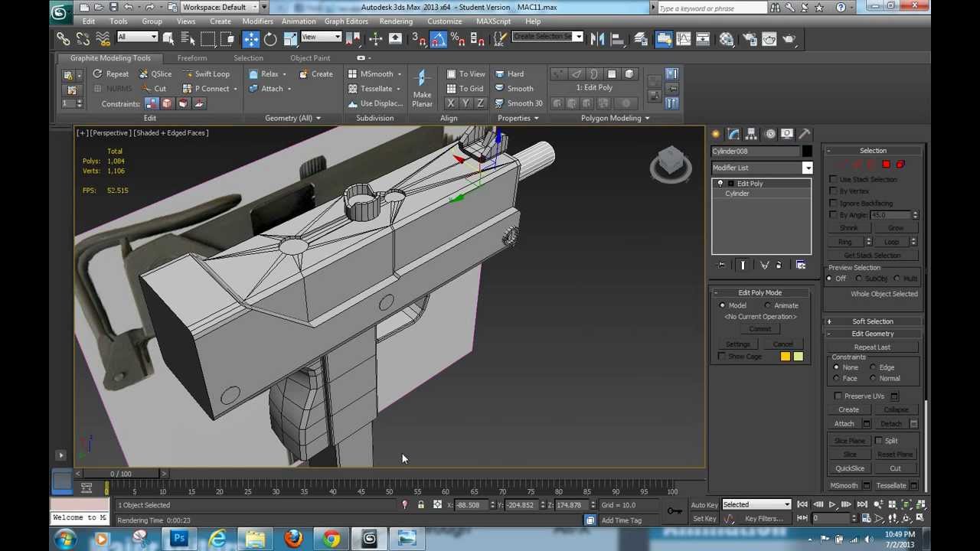Click the yellow cage color swatch
980x551 pixels.
pyautogui.click(x=786, y=357)
